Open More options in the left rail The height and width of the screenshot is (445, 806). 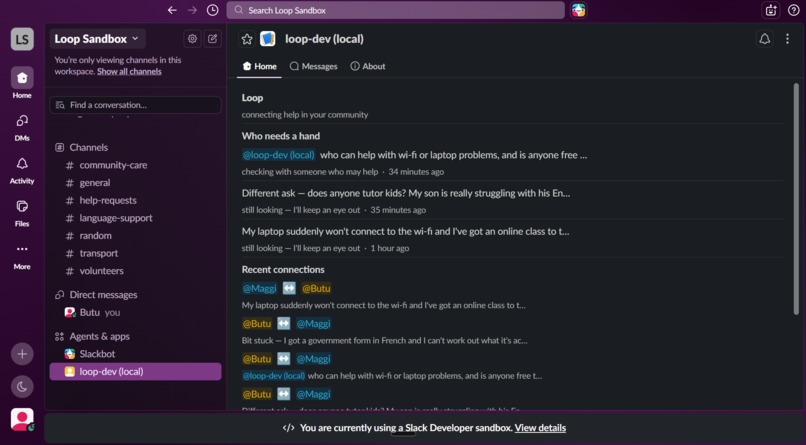click(22, 256)
